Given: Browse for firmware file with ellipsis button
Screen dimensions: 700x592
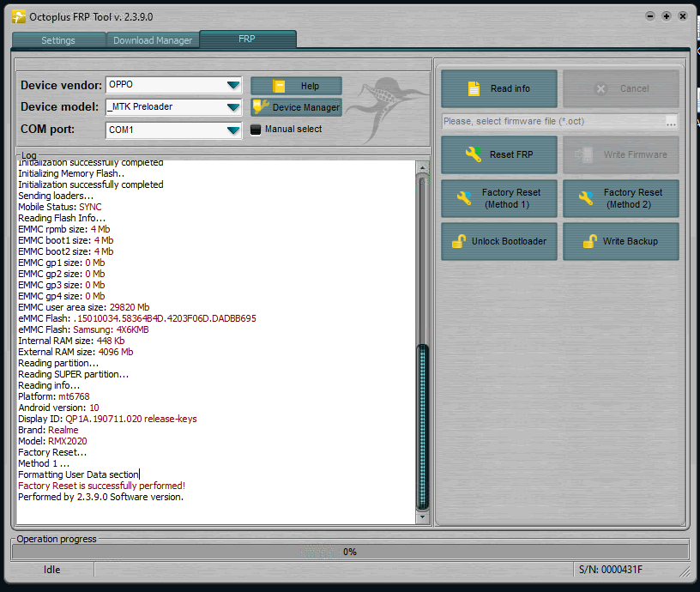Looking at the screenshot, I should [671, 121].
